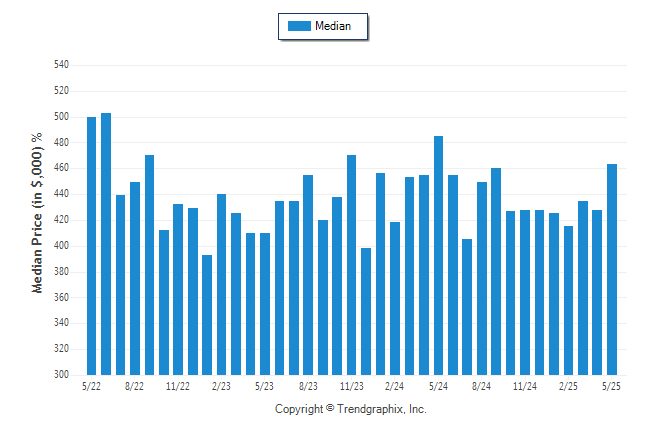Viewport: 646px width, 434px height.
Task: Select the bar above the 8/23 label
Action: coord(308,275)
